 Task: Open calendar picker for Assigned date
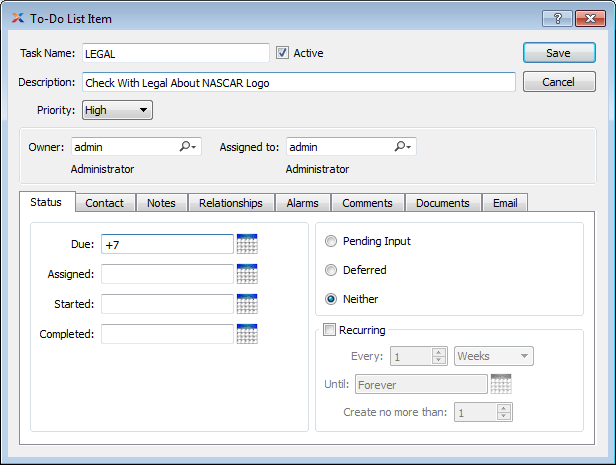tap(247, 274)
